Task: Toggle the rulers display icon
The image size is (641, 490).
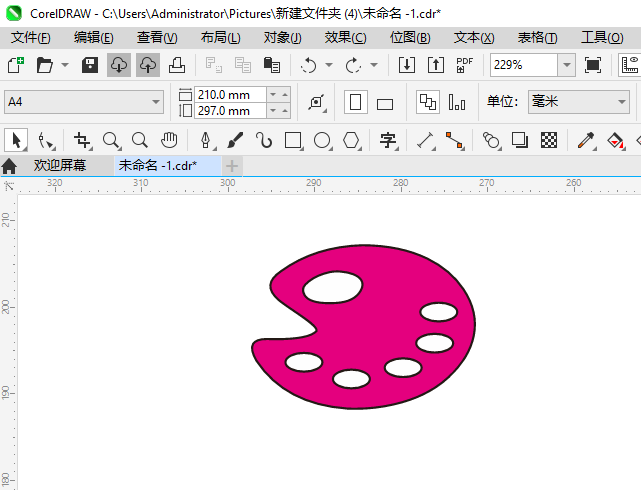Action: pyautogui.click(x=630, y=65)
